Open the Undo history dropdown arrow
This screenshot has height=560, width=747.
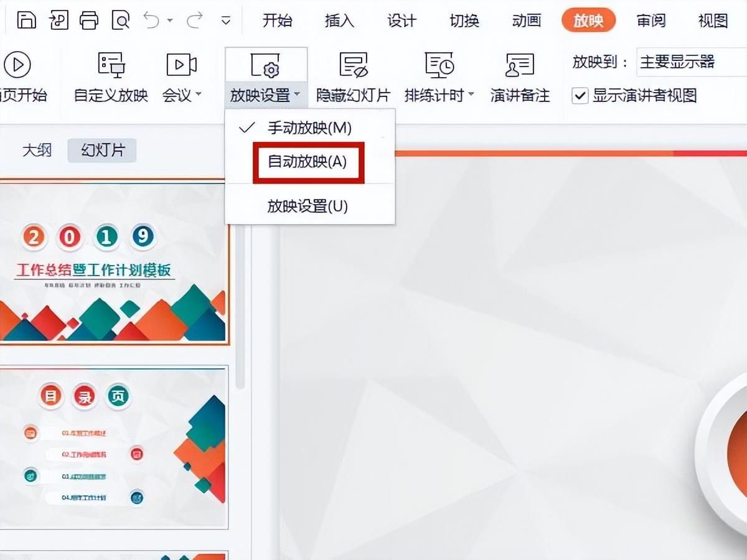coord(171,21)
